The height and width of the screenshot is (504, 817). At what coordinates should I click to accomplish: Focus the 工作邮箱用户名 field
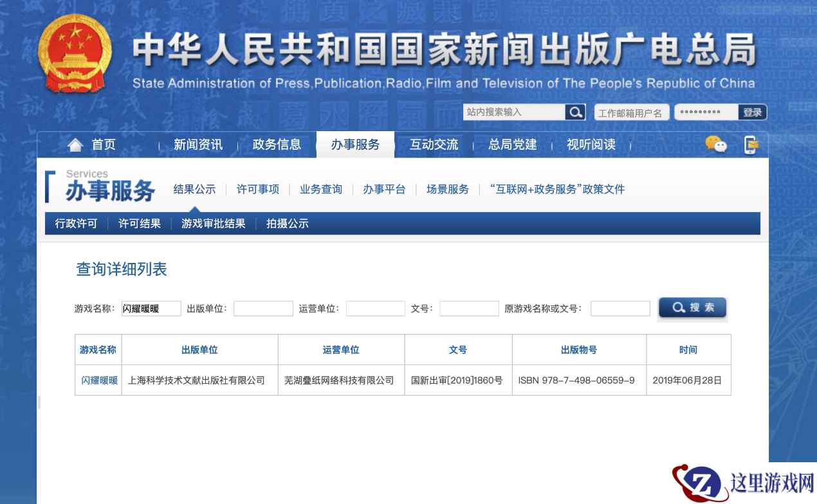(x=632, y=113)
